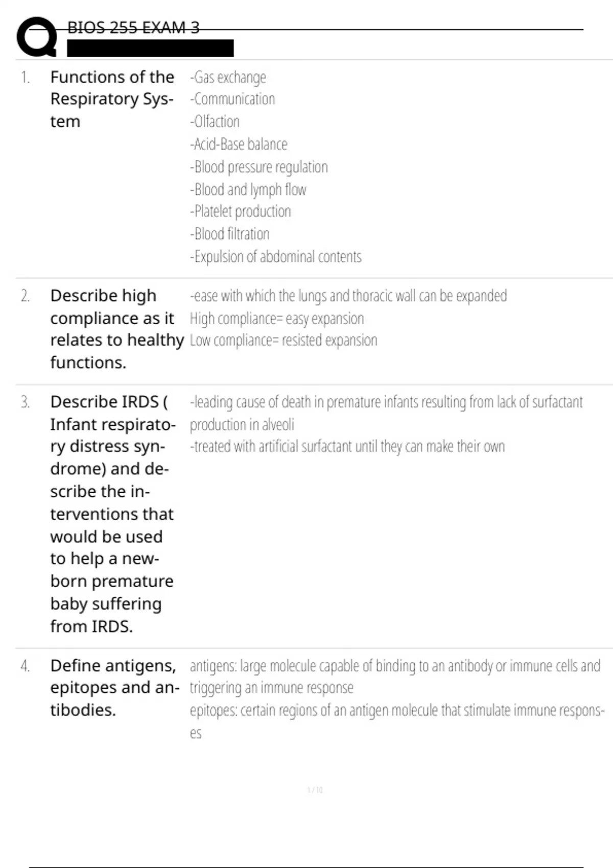Click the blacked-out redaction bar under the title
This screenshot has width=613, height=868.
tap(150, 48)
